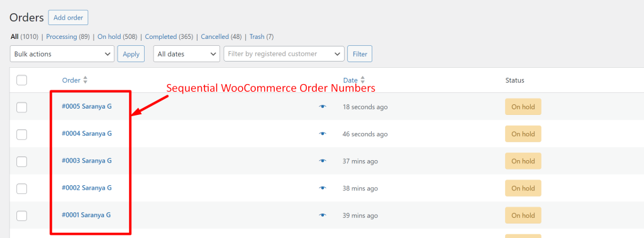
Task: Preview order #0001 with eye icon
Action: [323, 215]
